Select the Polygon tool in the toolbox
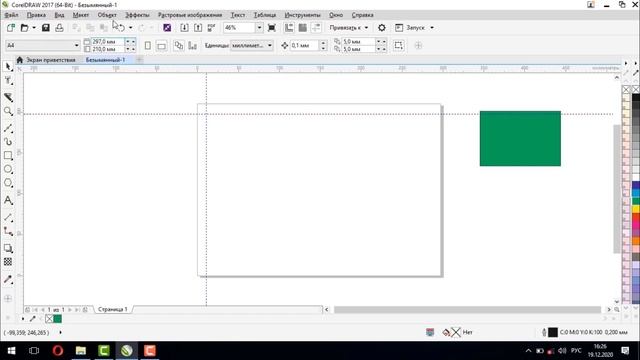 coord(8,183)
